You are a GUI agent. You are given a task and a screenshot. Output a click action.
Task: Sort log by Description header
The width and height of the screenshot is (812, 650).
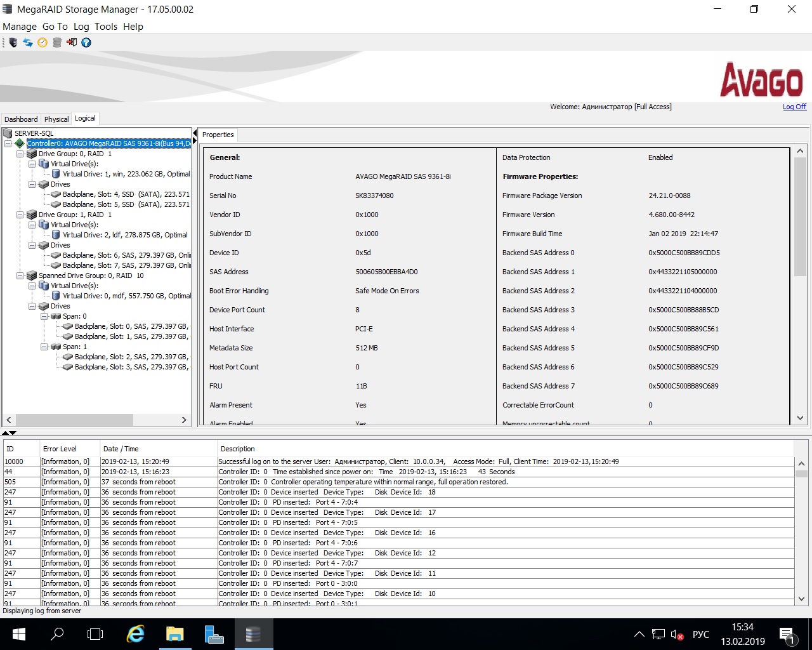click(x=506, y=449)
